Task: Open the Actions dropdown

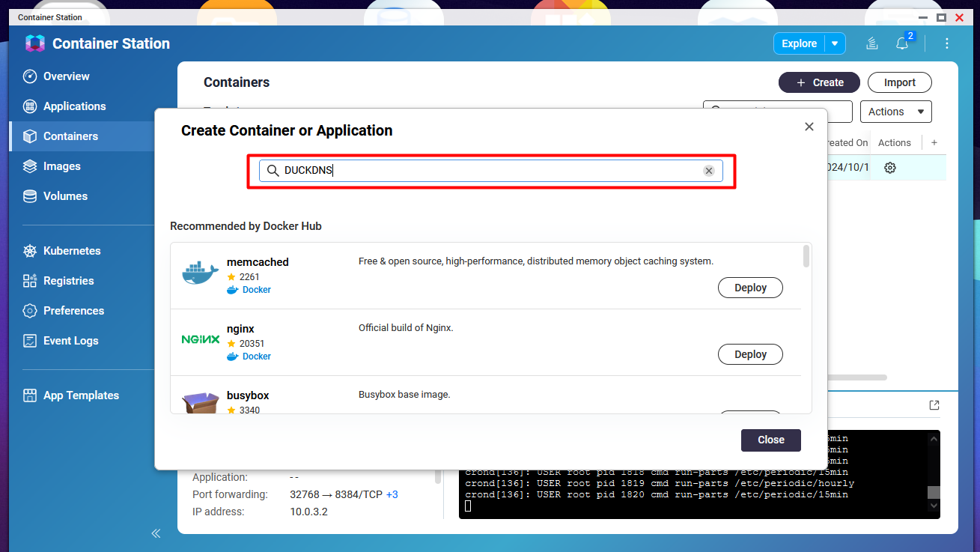Action: [x=895, y=112]
